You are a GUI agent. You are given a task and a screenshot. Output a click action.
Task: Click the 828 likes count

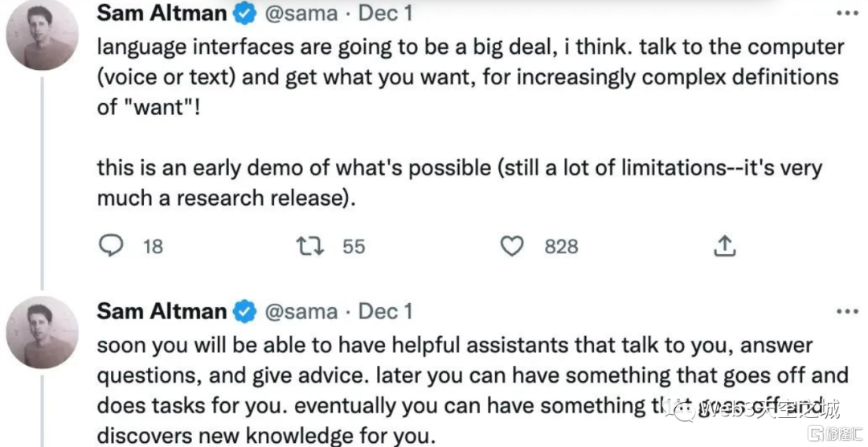[x=561, y=246]
